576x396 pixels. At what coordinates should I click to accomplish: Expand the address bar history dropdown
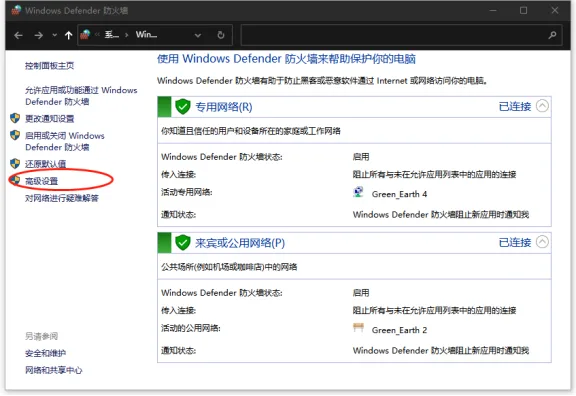(x=198, y=35)
